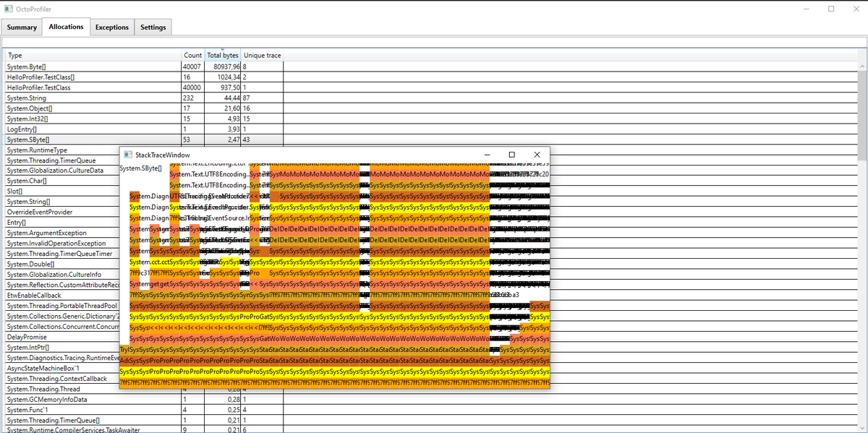This screenshot has height=433, width=868.
Task: Select the System.ArgumentException row
Action: [x=61, y=233]
